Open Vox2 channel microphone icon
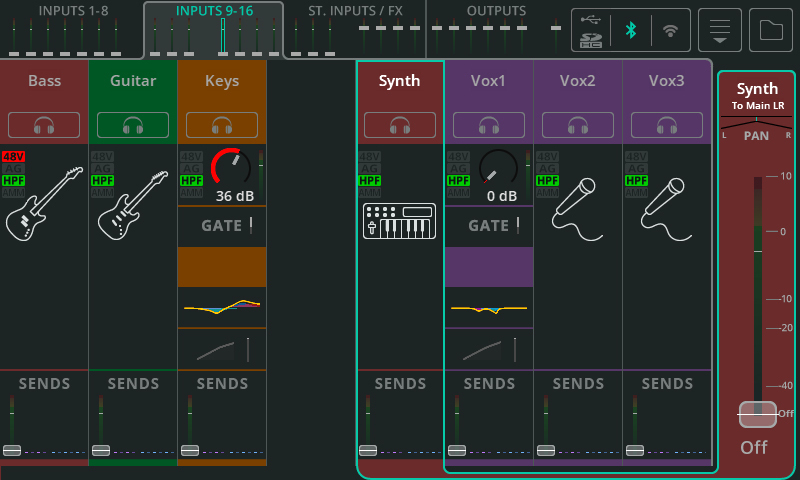800x480 pixels. pos(577,209)
